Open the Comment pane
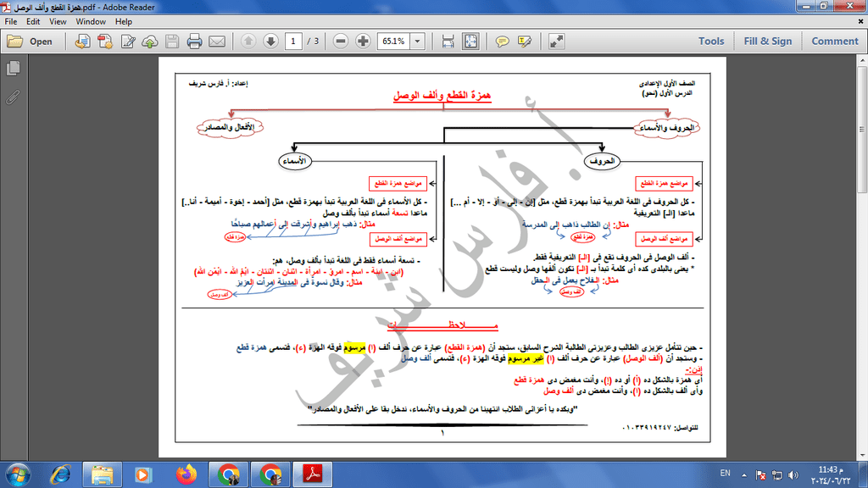 (835, 42)
